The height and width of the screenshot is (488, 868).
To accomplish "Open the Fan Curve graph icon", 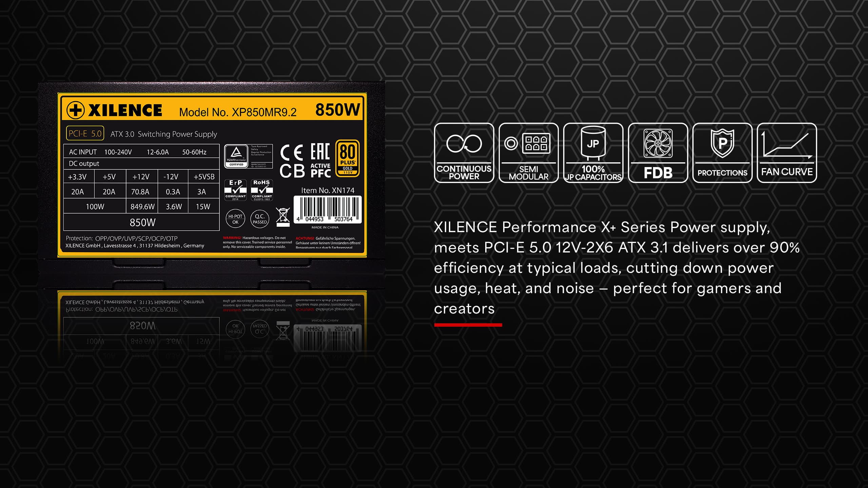I will (787, 153).
